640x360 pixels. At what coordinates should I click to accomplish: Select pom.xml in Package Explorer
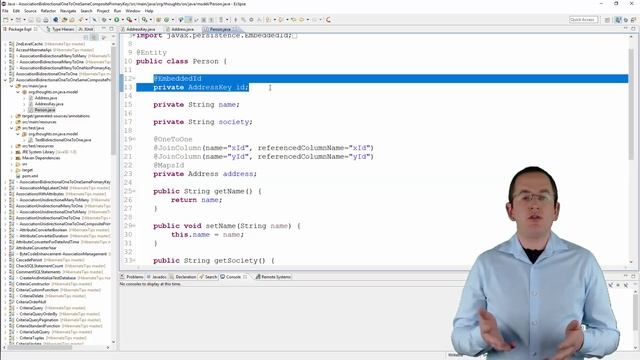coord(30,176)
